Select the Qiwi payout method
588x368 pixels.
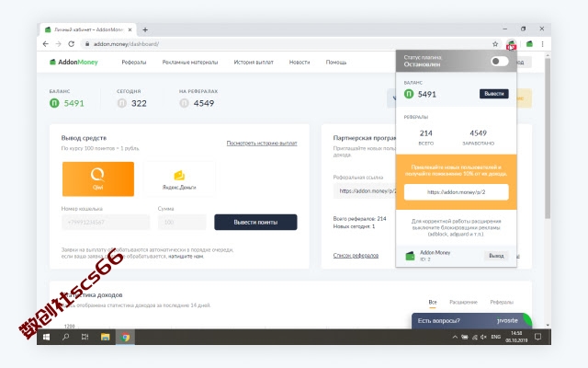pos(98,178)
